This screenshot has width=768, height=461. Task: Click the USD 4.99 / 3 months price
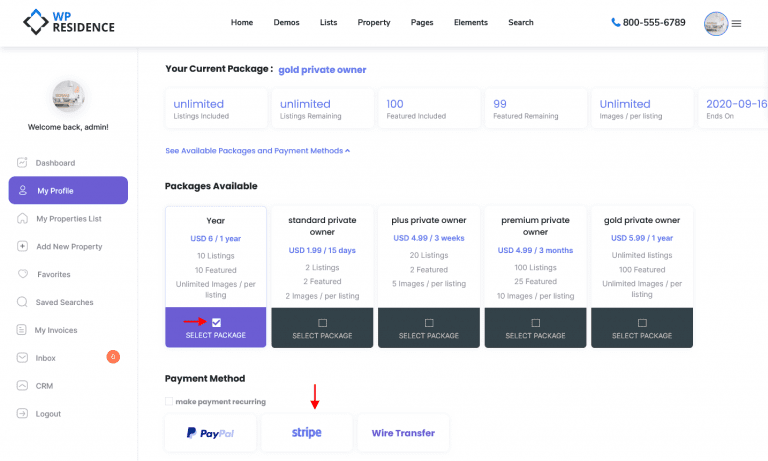pyautogui.click(x=535, y=250)
